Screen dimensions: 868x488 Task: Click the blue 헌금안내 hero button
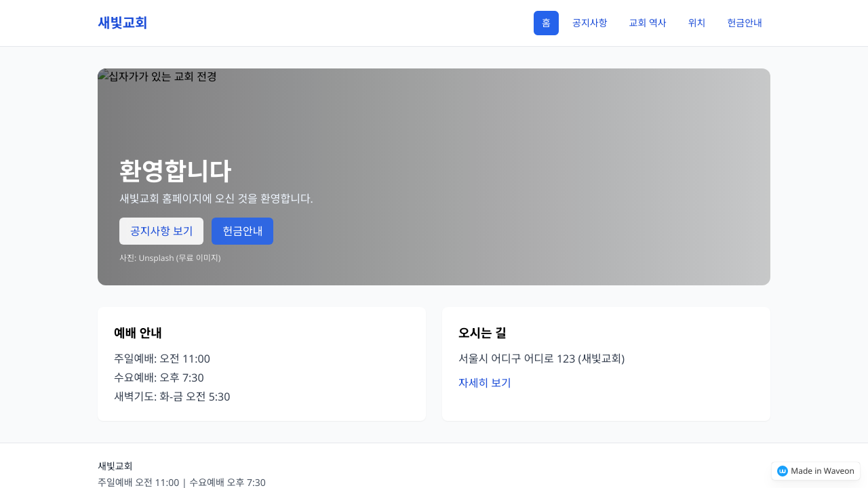(x=242, y=231)
